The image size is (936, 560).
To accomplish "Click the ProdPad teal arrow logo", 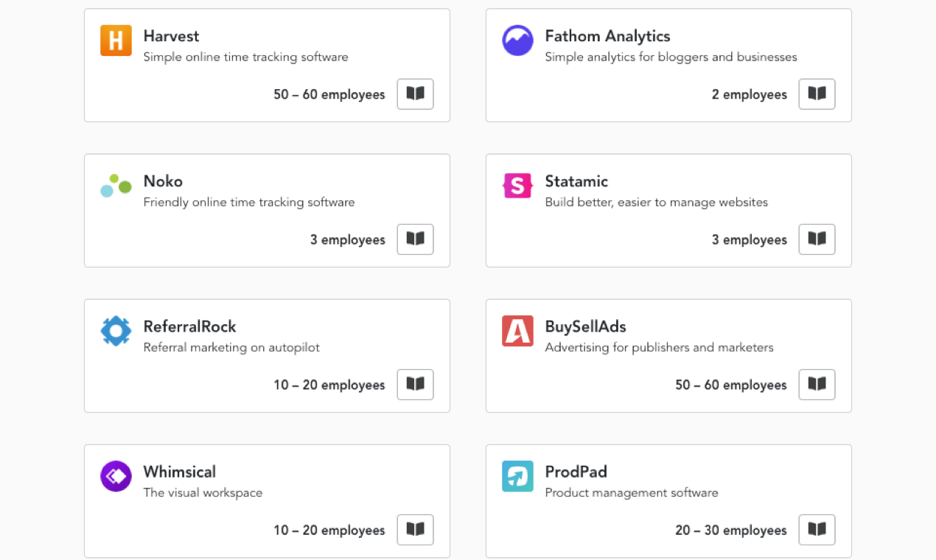I will click(x=517, y=476).
